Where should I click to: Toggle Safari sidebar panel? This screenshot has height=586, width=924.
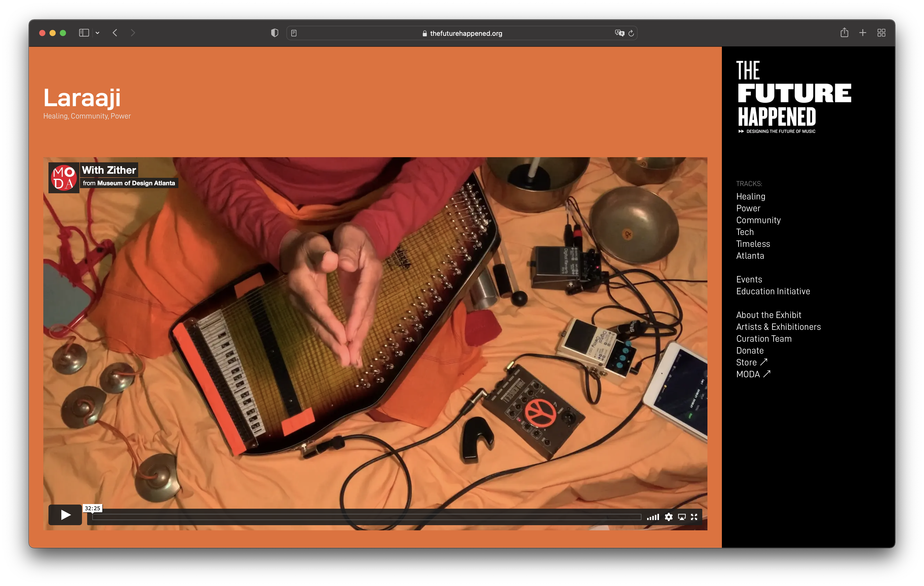[x=84, y=32]
